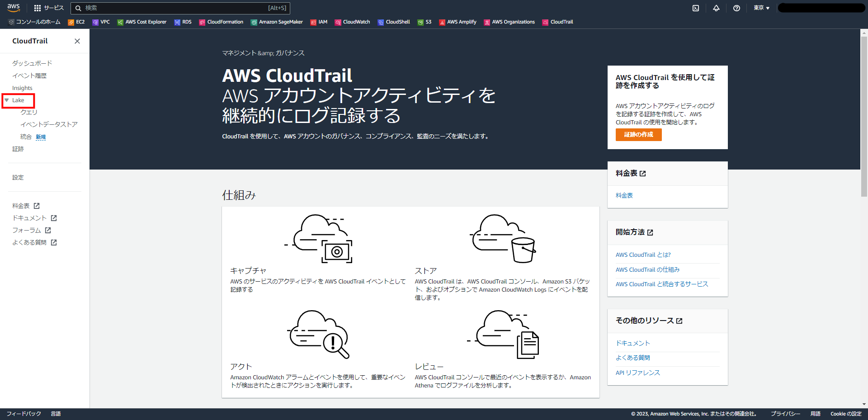Screen dimensions: 868x420
Task: Open the notifications bell
Action: [x=716, y=8]
